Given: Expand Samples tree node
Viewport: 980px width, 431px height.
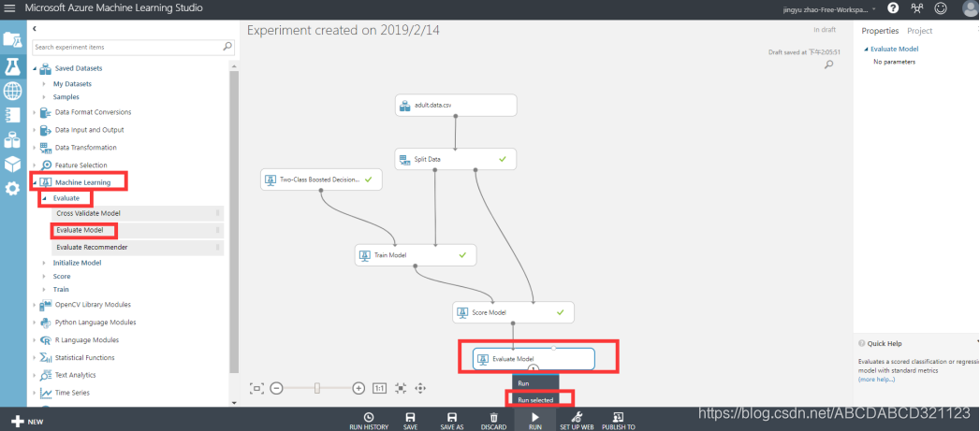Looking at the screenshot, I should [x=44, y=97].
